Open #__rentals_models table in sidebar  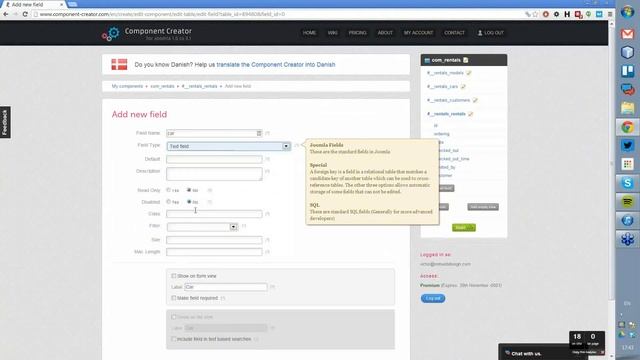click(445, 73)
